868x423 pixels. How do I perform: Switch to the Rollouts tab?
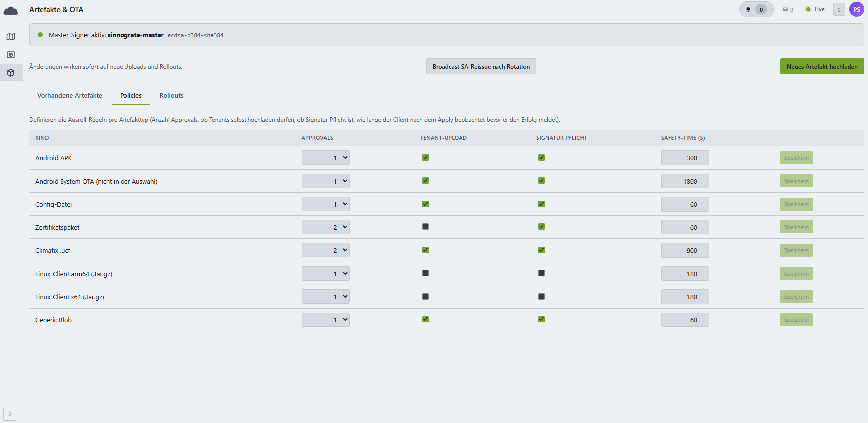coord(172,95)
